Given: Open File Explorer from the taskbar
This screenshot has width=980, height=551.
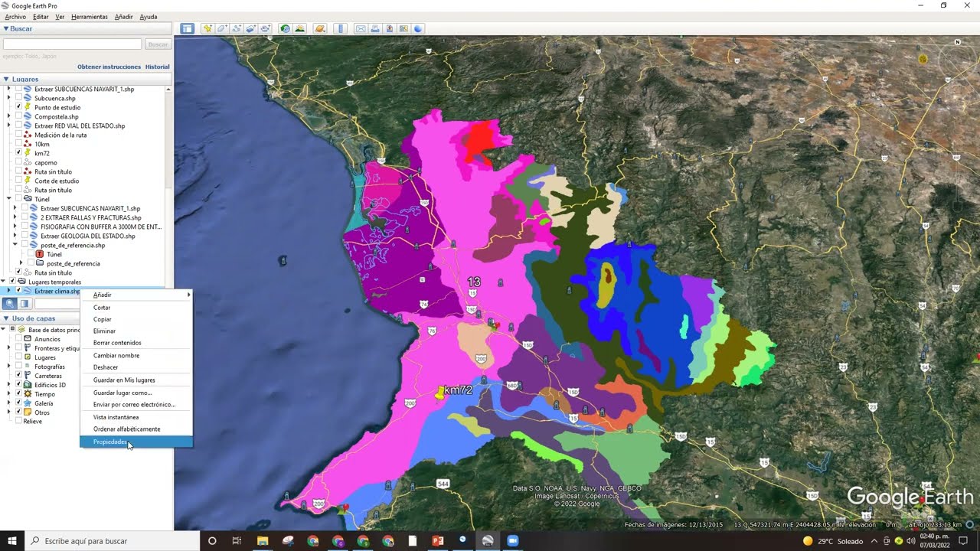Looking at the screenshot, I should tap(263, 541).
